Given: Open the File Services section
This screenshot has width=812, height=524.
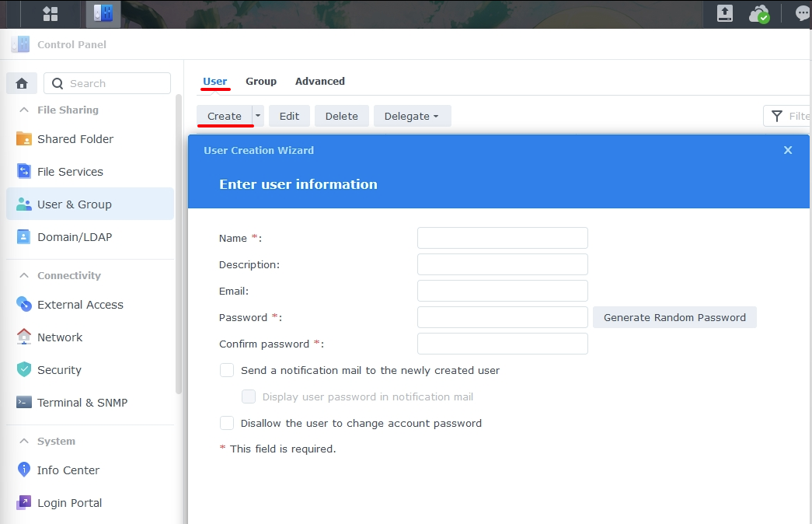Looking at the screenshot, I should point(70,172).
